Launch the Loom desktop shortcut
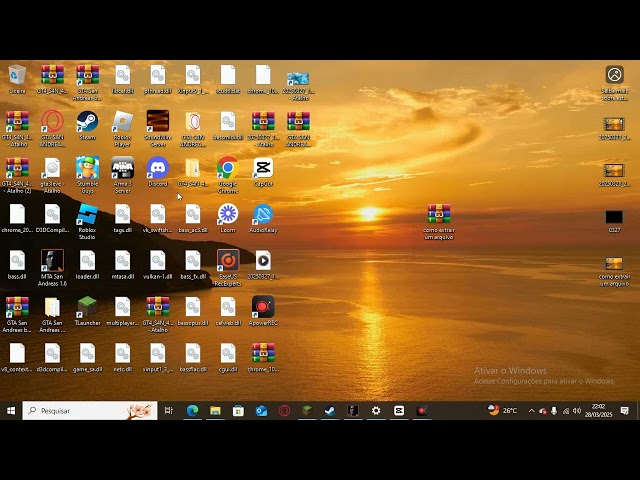This screenshot has width=640, height=480. pos(228,218)
